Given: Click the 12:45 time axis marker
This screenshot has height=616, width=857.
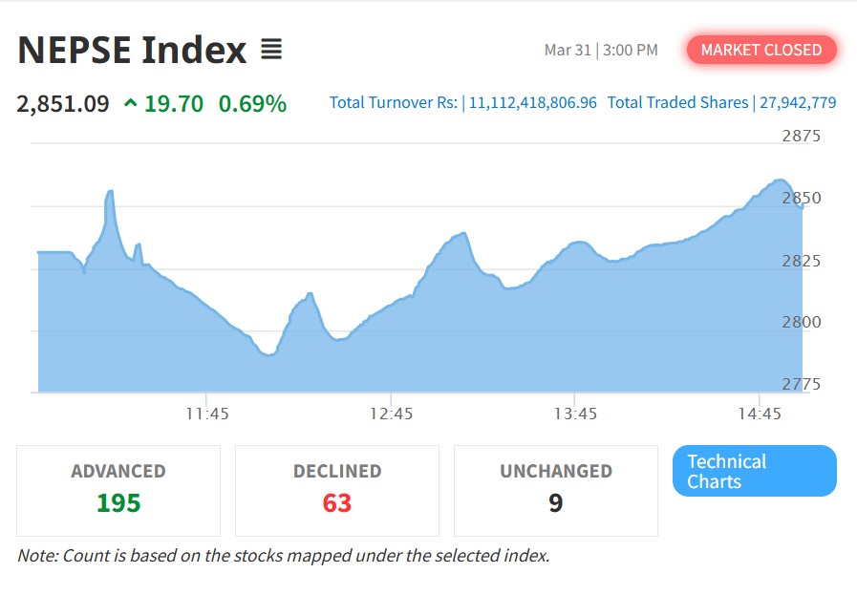Looking at the screenshot, I should (x=391, y=414).
